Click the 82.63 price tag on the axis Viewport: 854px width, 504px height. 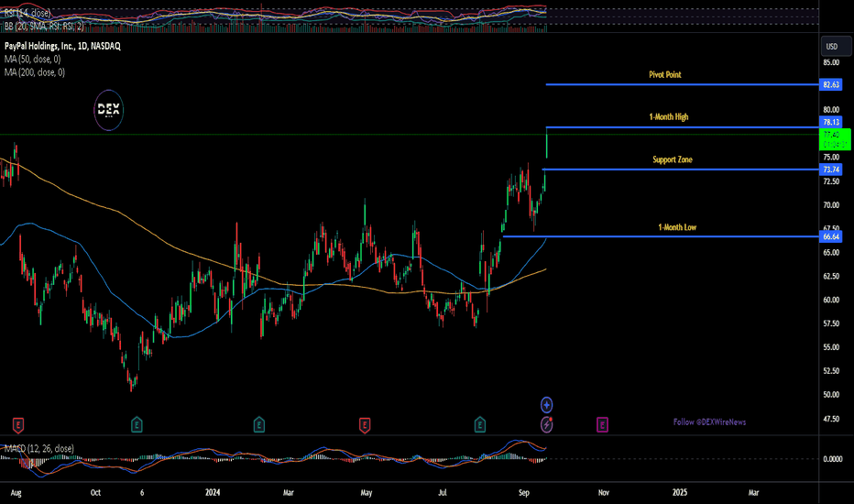(x=831, y=84)
